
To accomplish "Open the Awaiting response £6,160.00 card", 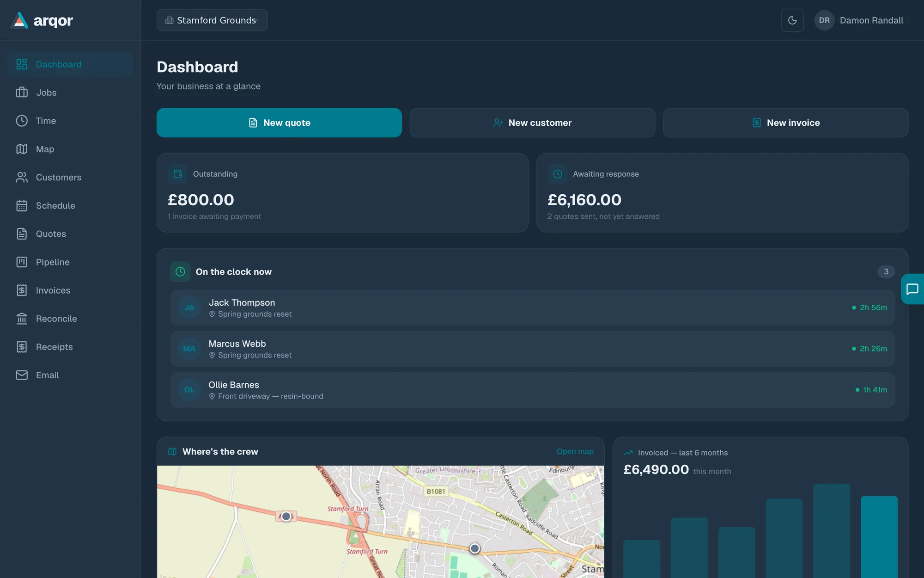I will tap(722, 192).
